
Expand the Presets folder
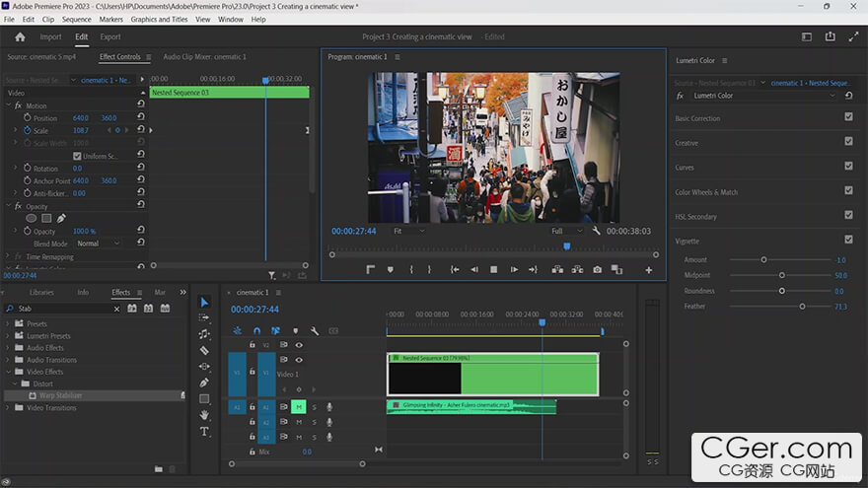pos(8,323)
